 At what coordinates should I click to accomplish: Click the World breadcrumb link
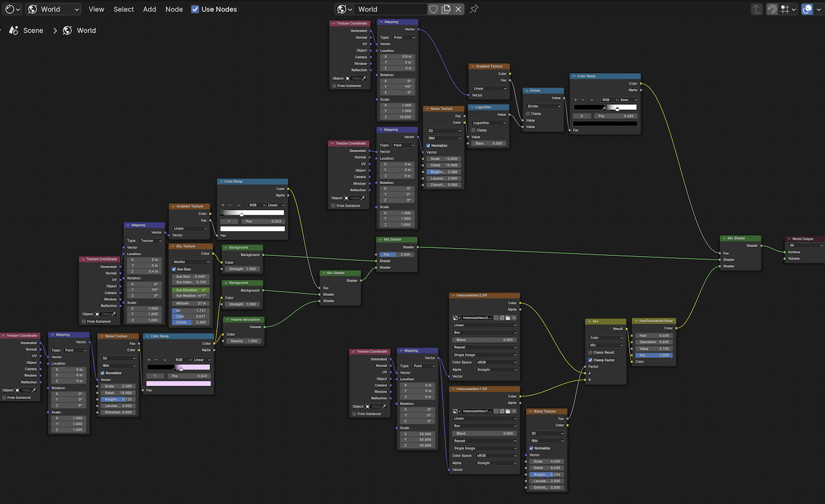[x=86, y=30]
